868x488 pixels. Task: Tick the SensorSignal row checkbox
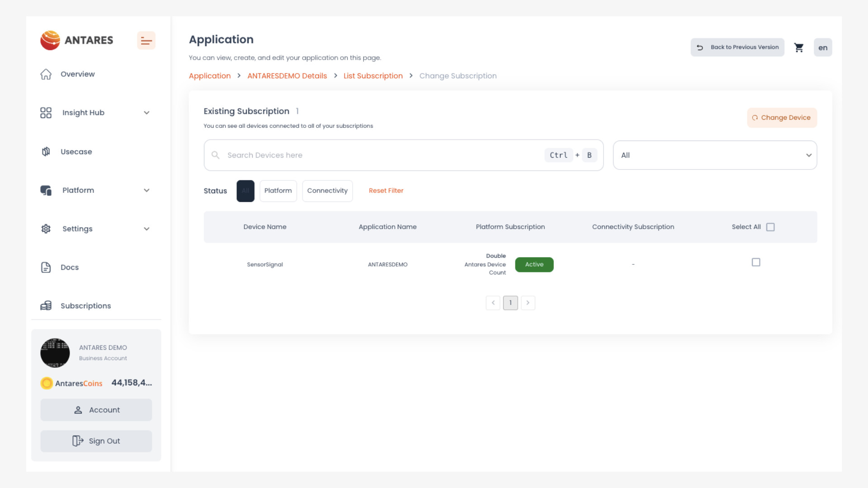pyautogui.click(x=756, y=263)
